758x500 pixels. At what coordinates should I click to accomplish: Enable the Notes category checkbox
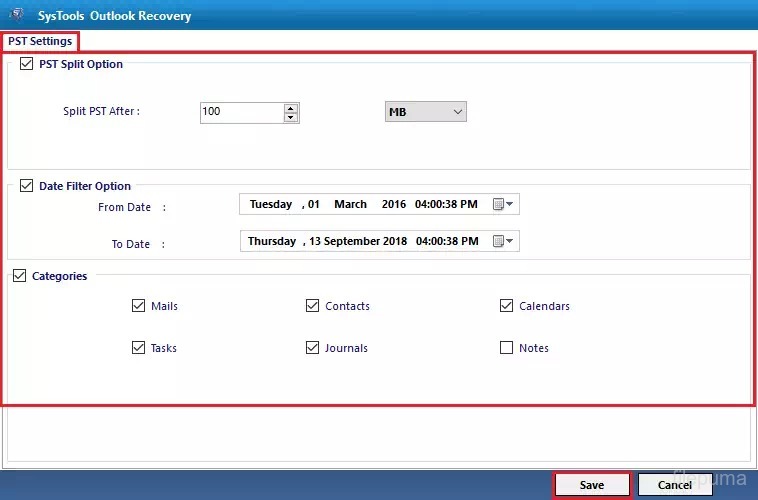(x=506, y=348)
